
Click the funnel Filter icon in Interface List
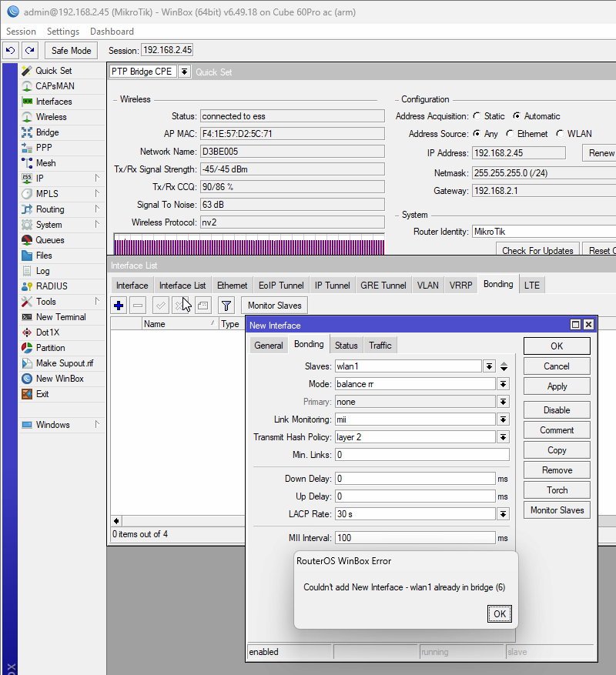(226, 306)
